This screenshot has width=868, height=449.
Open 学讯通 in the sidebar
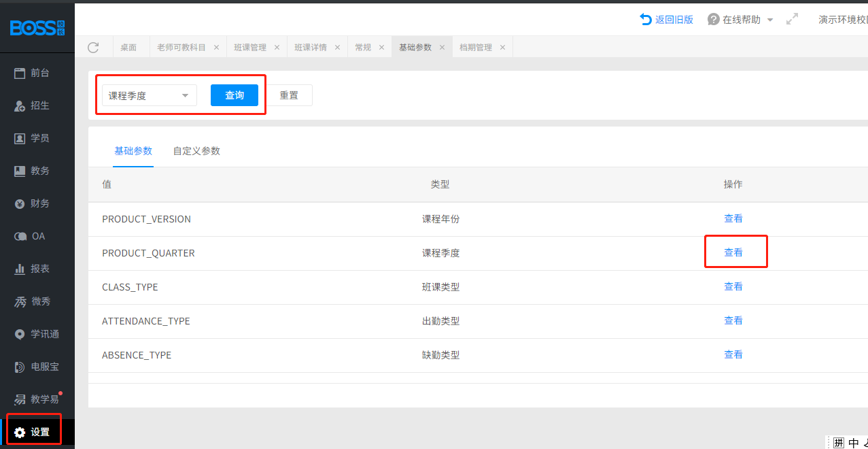37,334
